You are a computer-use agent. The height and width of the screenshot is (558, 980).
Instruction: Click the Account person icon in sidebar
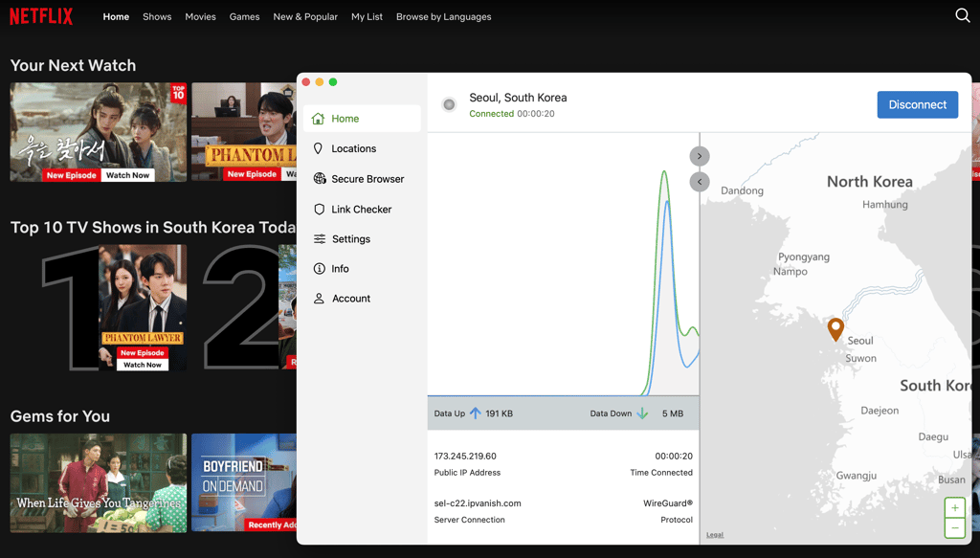pos(319,298)
